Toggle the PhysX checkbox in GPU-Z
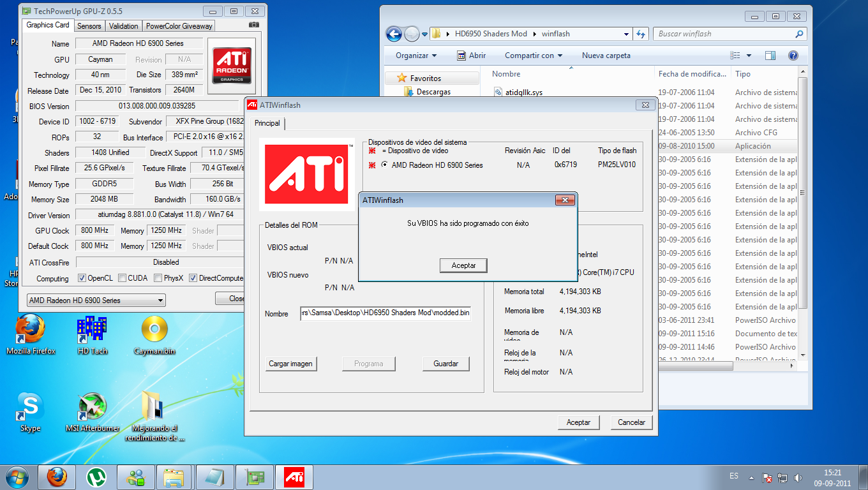 [x=157, y=278]
